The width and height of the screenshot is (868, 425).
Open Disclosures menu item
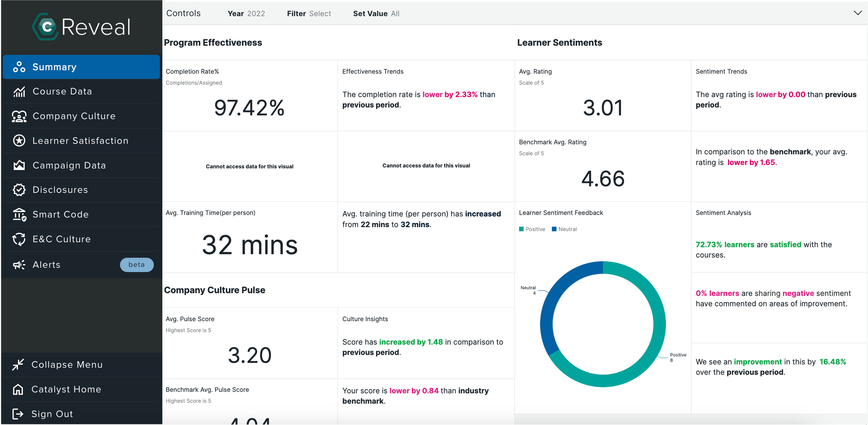coord(60,190)
